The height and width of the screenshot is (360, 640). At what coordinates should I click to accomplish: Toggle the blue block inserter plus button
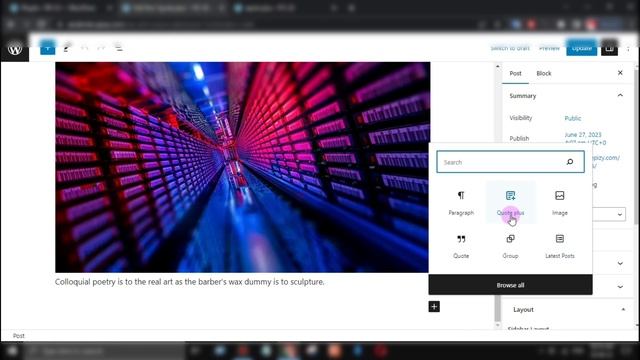pos(48,48)
